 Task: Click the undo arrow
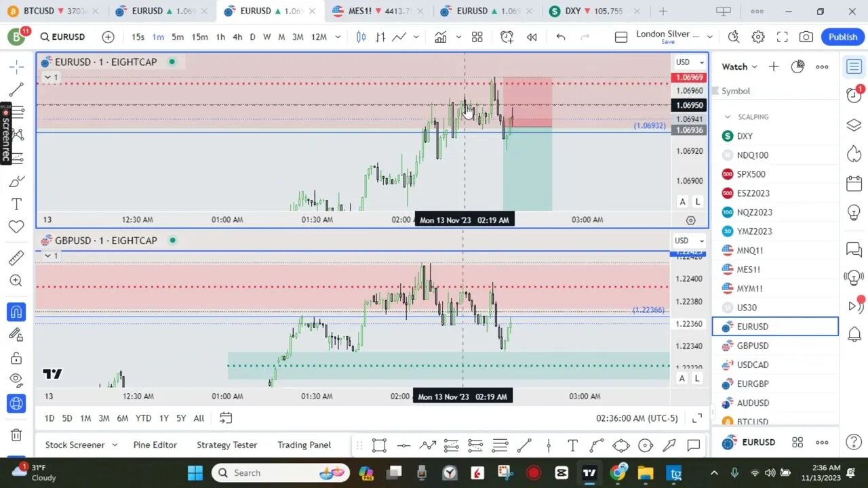[561, 37]
